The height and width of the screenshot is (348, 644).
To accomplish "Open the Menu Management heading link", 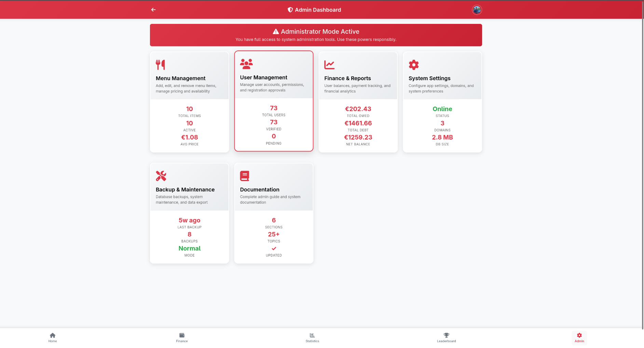I will click(180, 78).
